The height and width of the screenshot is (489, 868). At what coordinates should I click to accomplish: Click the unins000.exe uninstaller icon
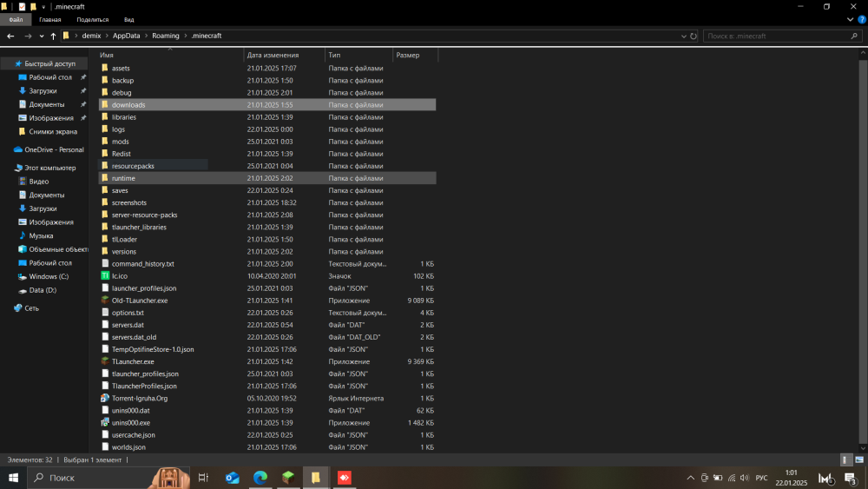(105, 422)
